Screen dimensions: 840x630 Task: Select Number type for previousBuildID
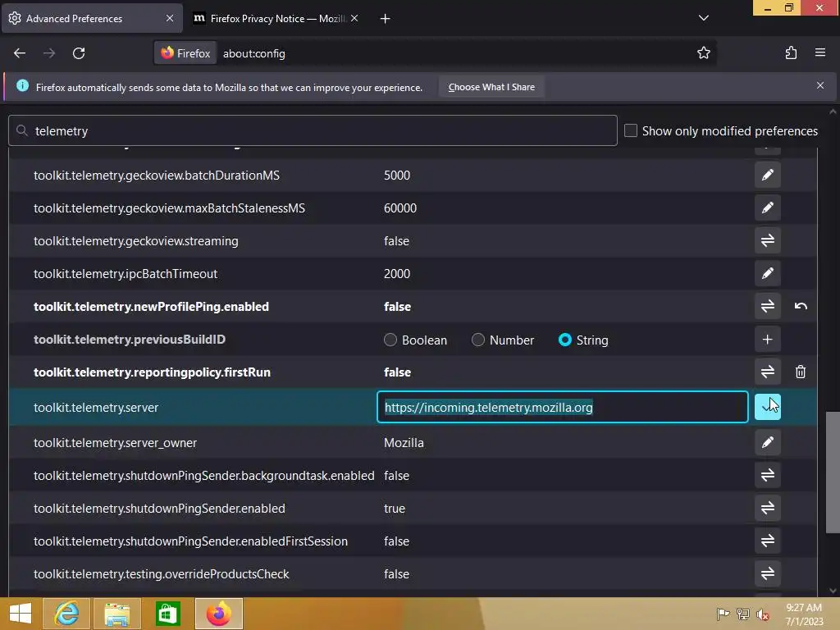click(x=478, y=340)
